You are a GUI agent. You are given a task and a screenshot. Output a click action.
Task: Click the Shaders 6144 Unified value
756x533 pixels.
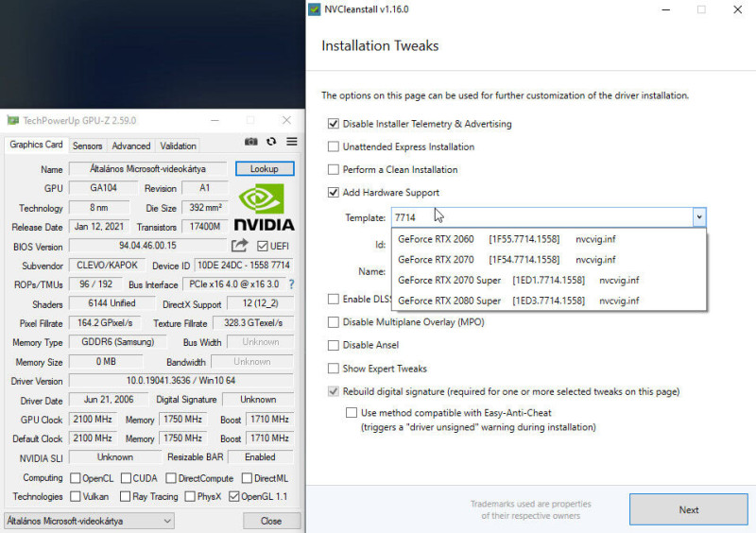point(112,303)
